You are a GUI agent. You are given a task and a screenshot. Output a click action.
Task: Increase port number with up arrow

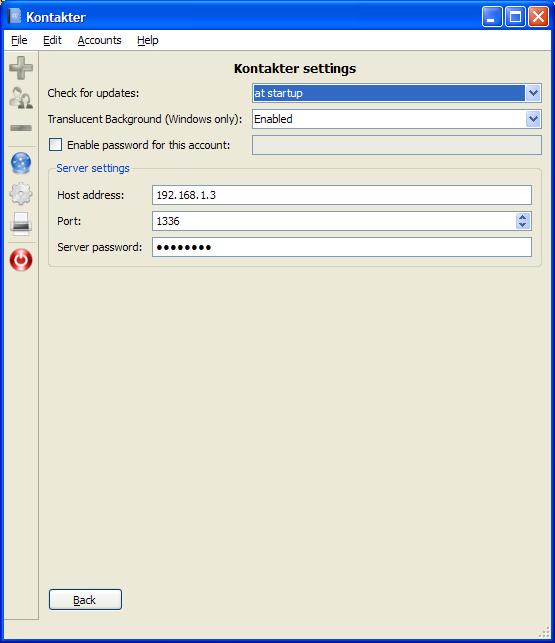click(x=523, y=217)
